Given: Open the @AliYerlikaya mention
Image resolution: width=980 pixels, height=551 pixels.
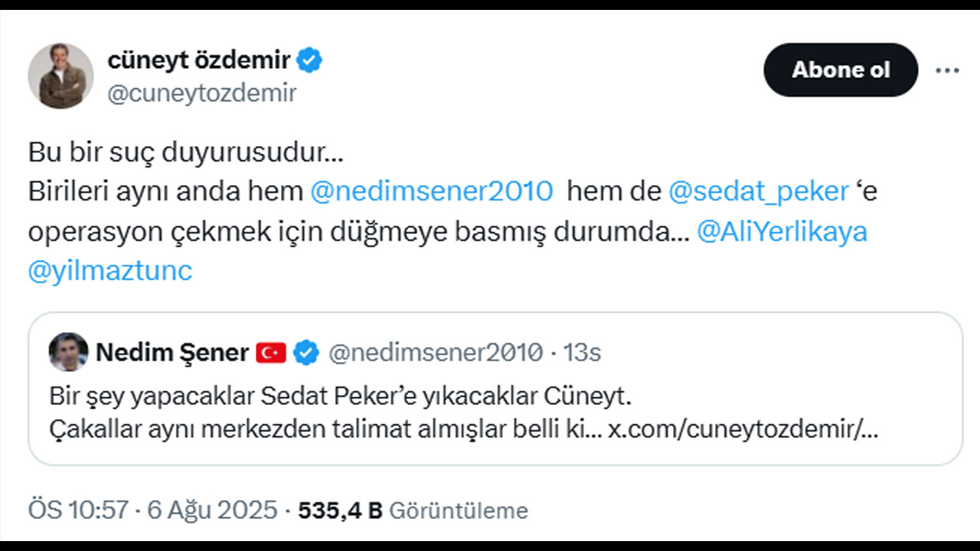Looking at the screenshot, I should [x=781, y=230].
